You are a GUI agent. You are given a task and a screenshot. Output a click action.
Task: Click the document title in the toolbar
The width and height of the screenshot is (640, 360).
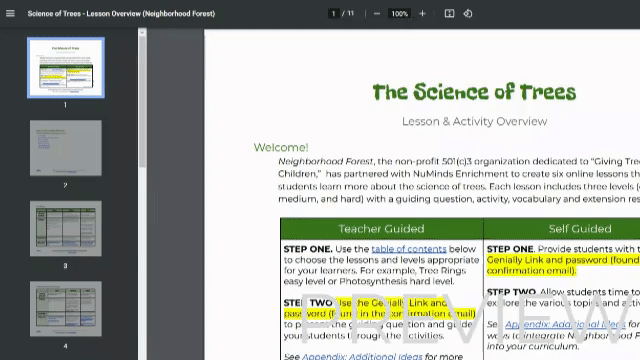[121, 13]
